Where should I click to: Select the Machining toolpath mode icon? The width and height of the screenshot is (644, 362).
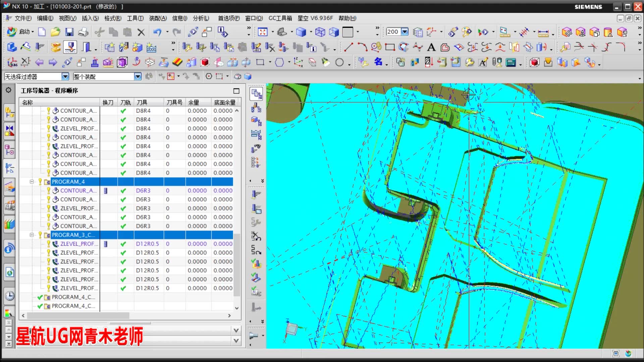(70, 47)
